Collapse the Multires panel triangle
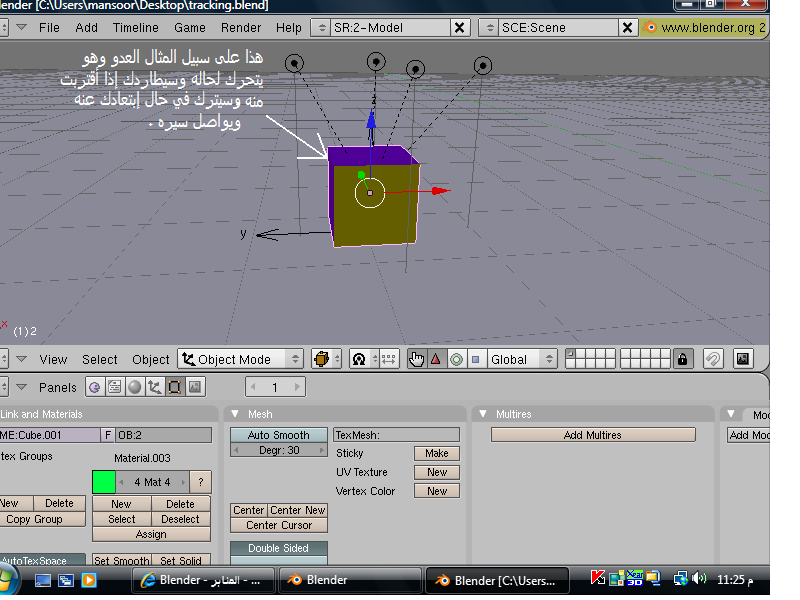Image resolution: width=800 pixels, height=600 pixels. tap(483, 414)
